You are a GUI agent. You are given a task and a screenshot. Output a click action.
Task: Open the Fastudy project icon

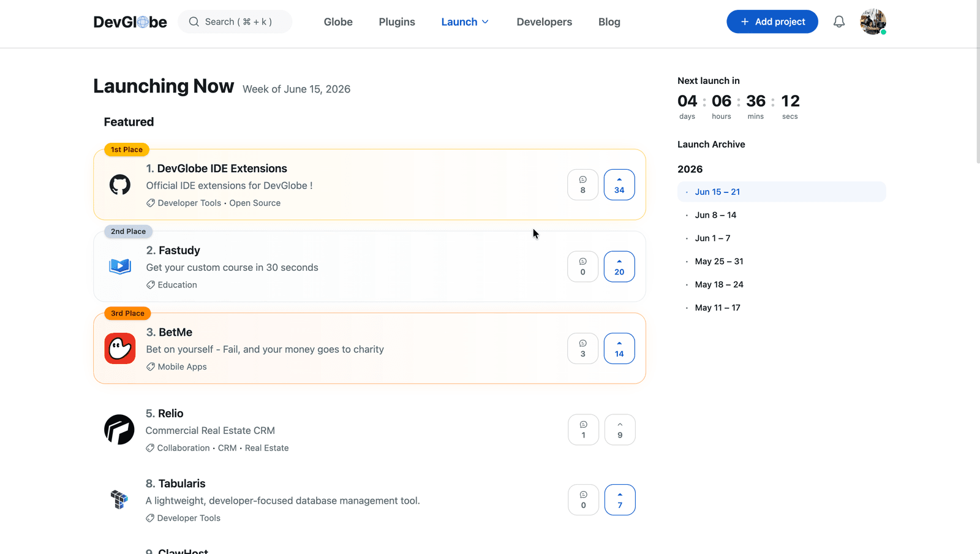120,267
